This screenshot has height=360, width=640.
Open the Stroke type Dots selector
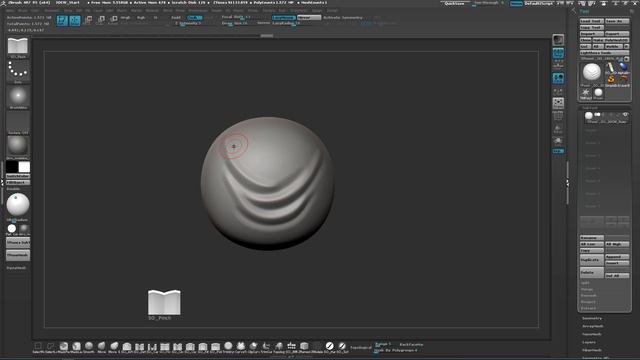coord(18,72)
